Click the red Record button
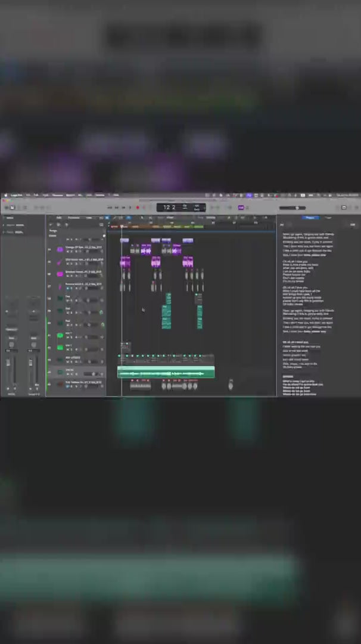The width and height of the screenshot is (361, 644). (x=138, y=208)
